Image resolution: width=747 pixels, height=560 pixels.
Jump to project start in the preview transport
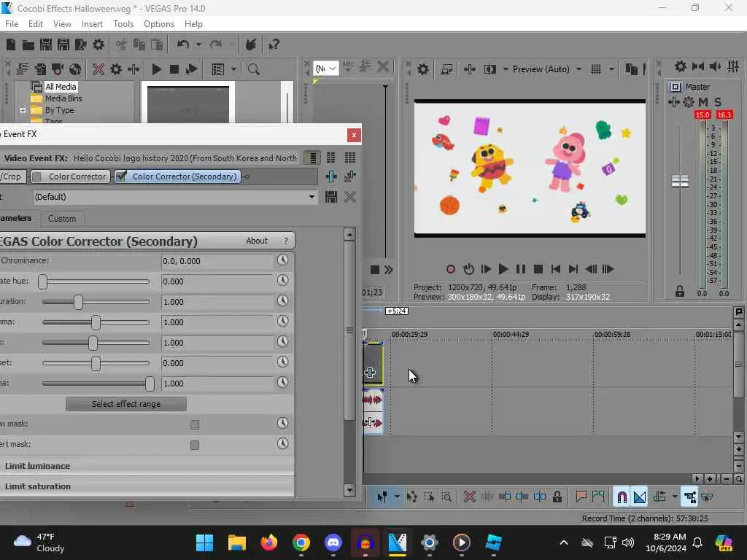pos(555,269)
